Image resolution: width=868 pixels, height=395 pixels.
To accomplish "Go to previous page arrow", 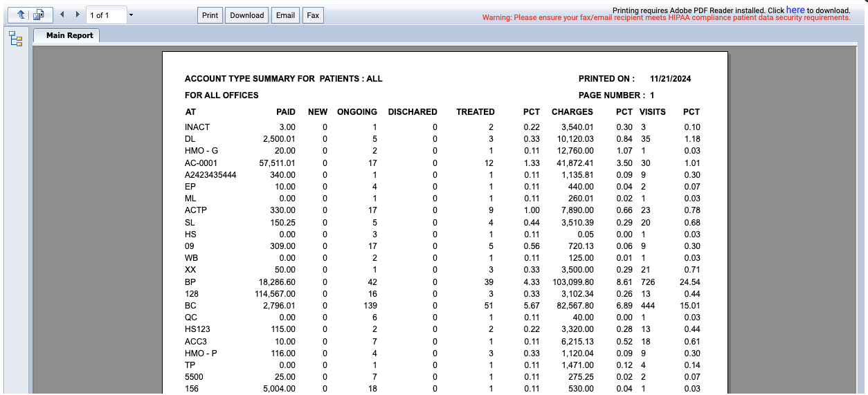I will pos(62,15).
